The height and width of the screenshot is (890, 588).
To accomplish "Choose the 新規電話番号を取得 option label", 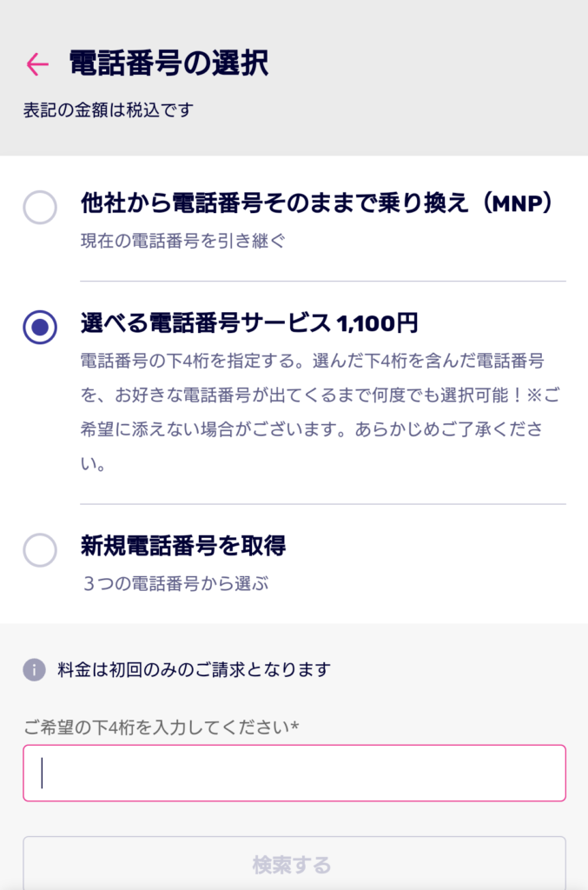I will [x=183, y=546].
